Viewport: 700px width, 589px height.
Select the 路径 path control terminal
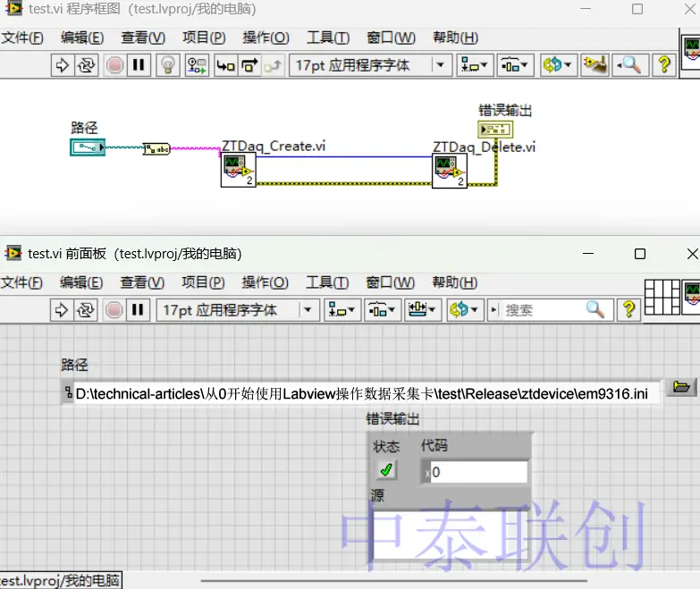(x=88, y=147)
